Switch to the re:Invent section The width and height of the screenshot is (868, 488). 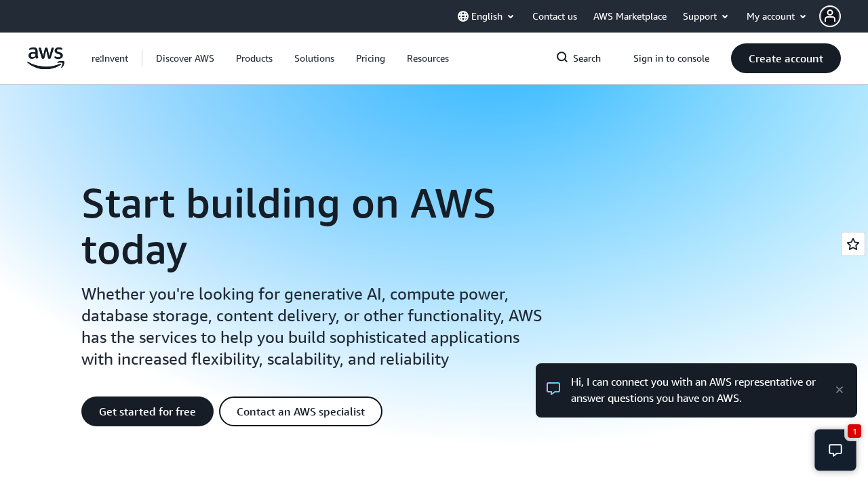coord(110,58)
